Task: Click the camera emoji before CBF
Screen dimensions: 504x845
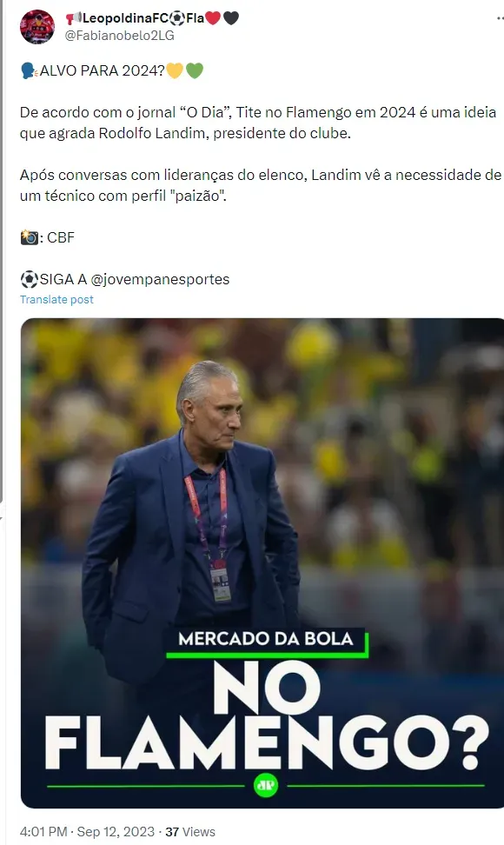Action: 29,237
